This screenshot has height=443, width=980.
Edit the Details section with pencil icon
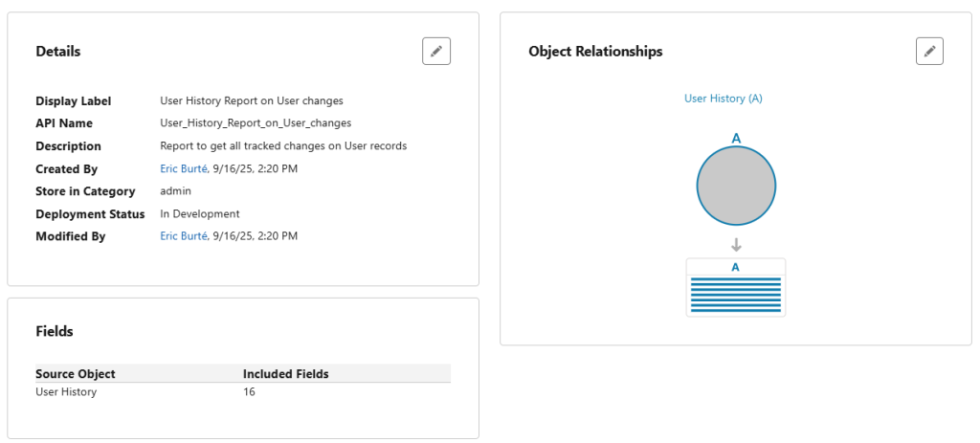(x=436, y=52)
